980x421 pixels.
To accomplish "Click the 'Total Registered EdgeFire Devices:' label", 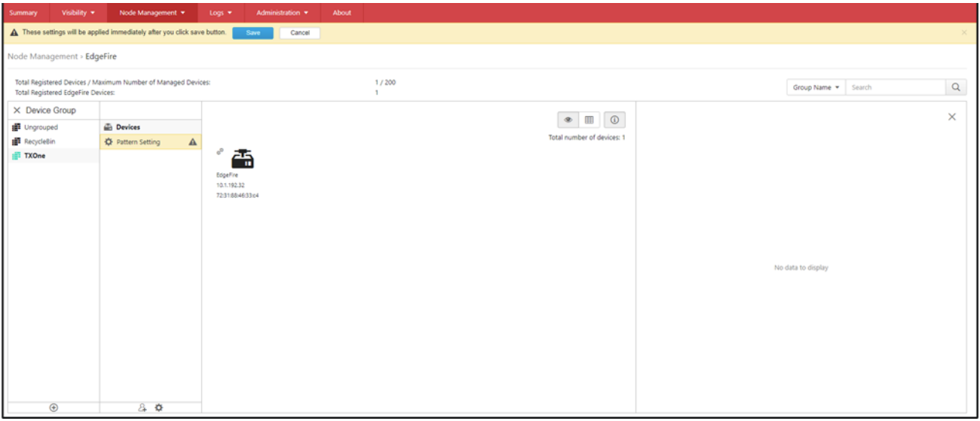I will (65, 93).
